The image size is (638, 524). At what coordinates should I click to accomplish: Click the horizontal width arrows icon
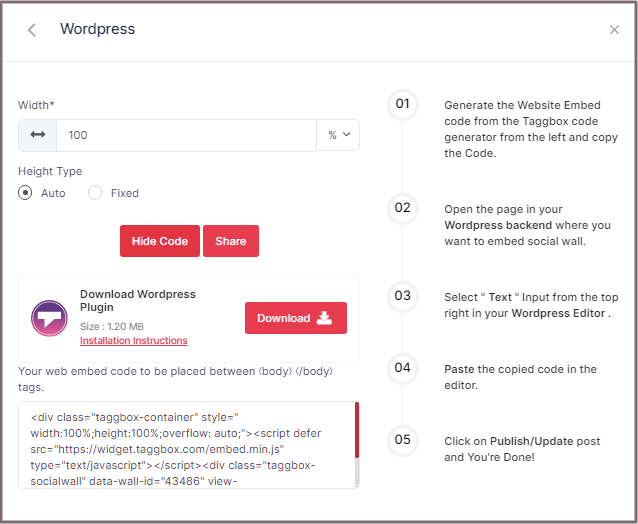38,135
